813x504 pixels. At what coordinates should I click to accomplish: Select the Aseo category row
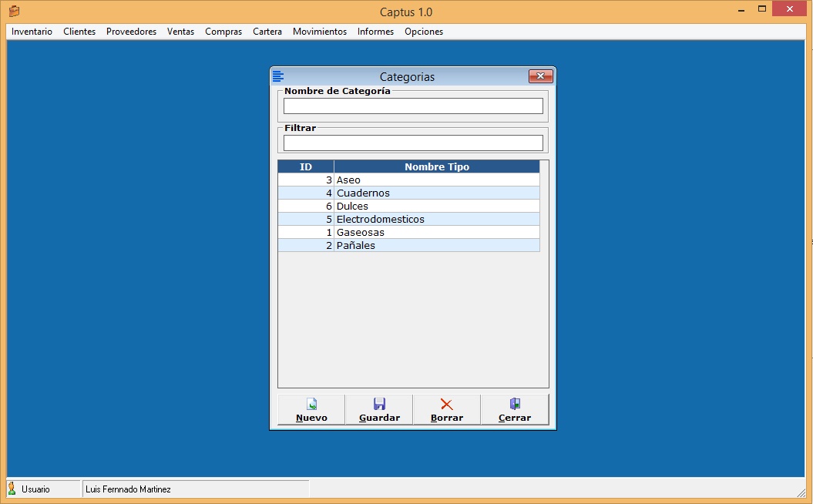[x=408, y=180]
